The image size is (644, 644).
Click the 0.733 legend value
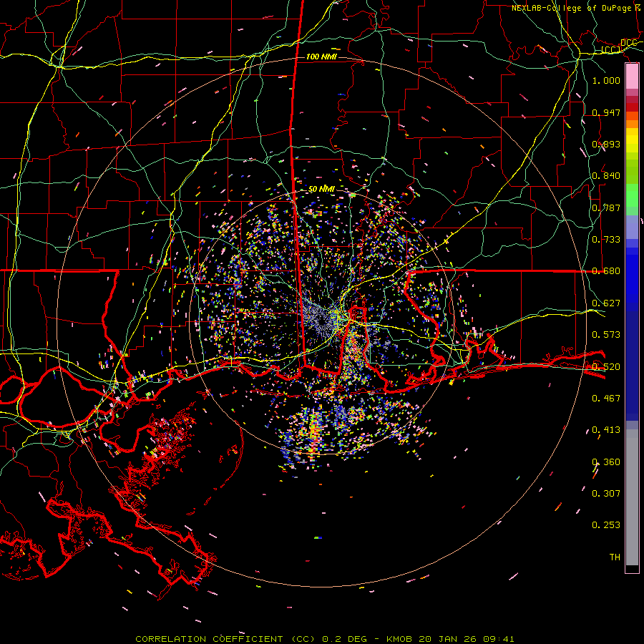tap(606, 239)
